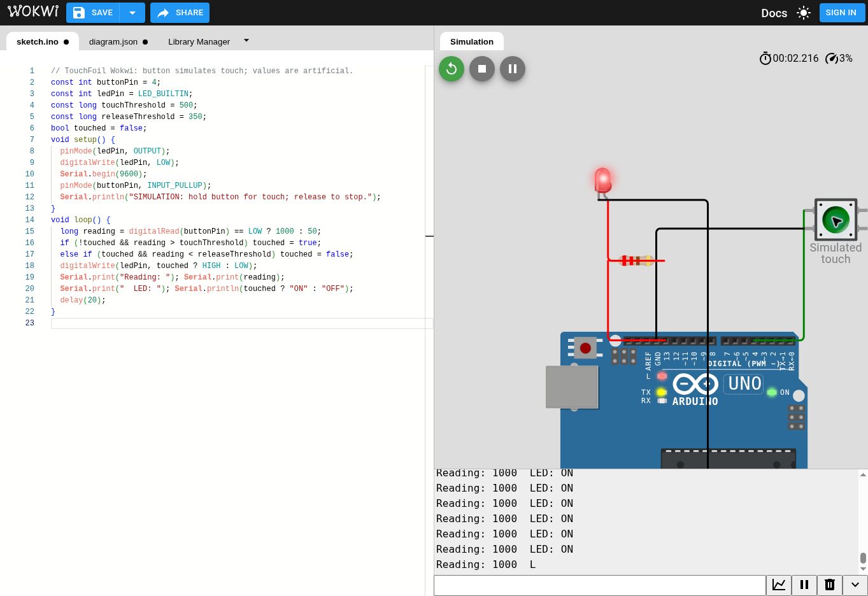The height and width of the screenshot is (596, 868).
Task: Expand the editor tabs dropdown arrow
Action: [246, 41]
